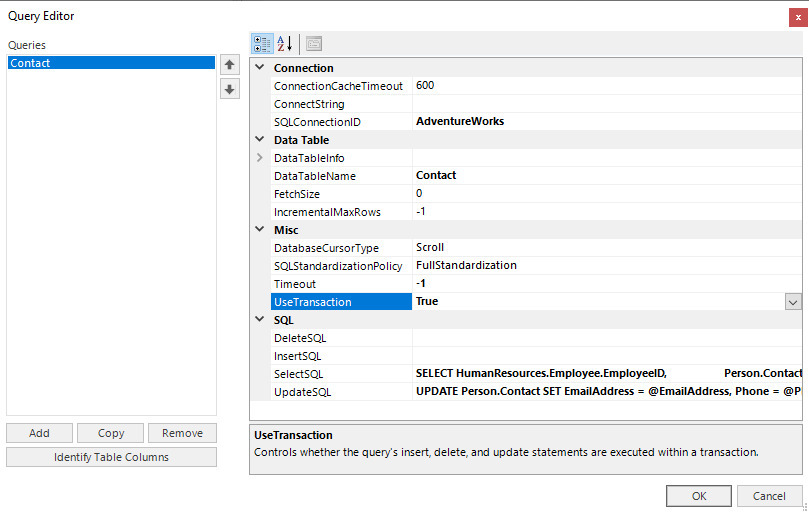
Task: Click the UPDATE Person.Contact statement value
Action: (607, 392)
